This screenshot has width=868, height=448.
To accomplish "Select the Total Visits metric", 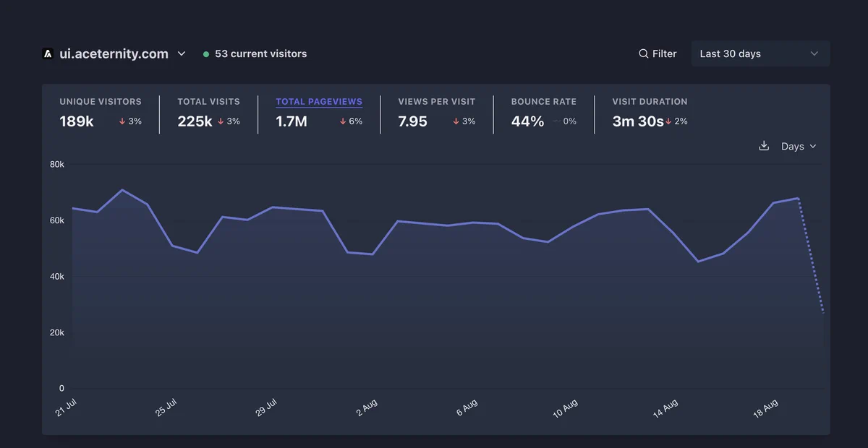I will 208,114.
